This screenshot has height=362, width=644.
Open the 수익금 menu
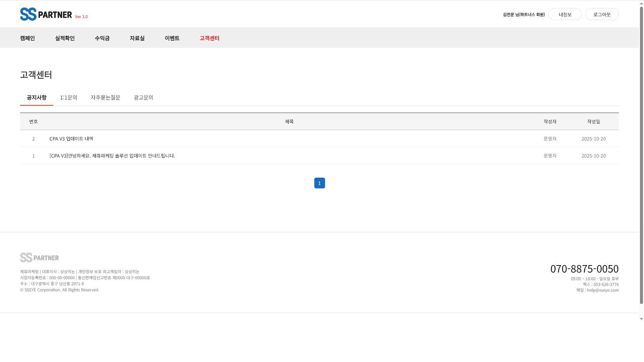tap(102, 38)
